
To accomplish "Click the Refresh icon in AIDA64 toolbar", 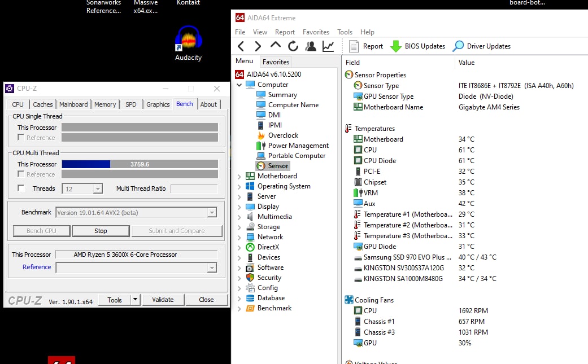I will coord(293,46).
